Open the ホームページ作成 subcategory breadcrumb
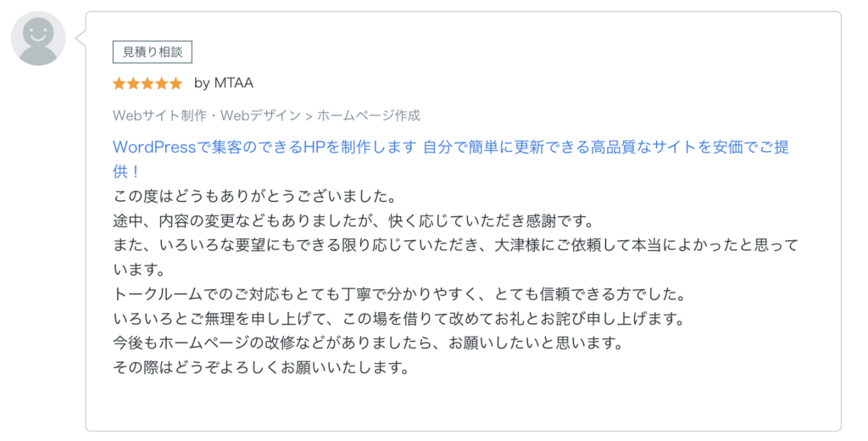This screenshot has height=441, width=868. click(x=369, y=115)
